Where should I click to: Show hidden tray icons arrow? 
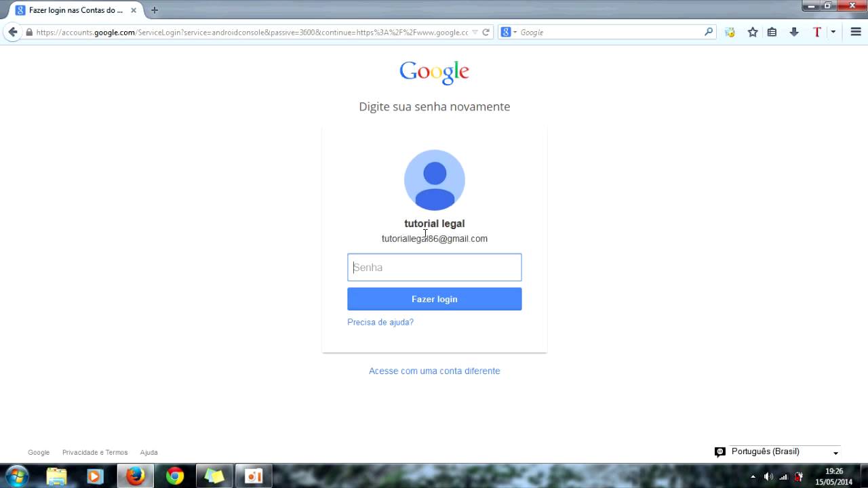(753, 476)
